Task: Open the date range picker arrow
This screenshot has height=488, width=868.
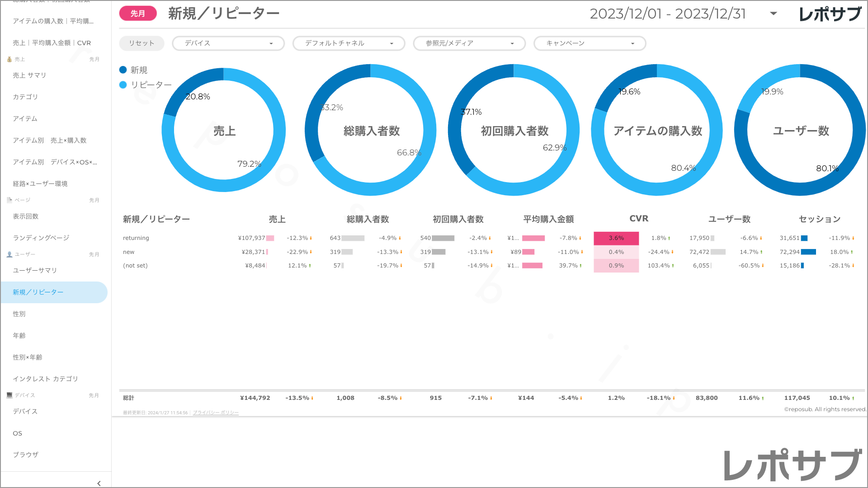Action: [x=774, y=14]
